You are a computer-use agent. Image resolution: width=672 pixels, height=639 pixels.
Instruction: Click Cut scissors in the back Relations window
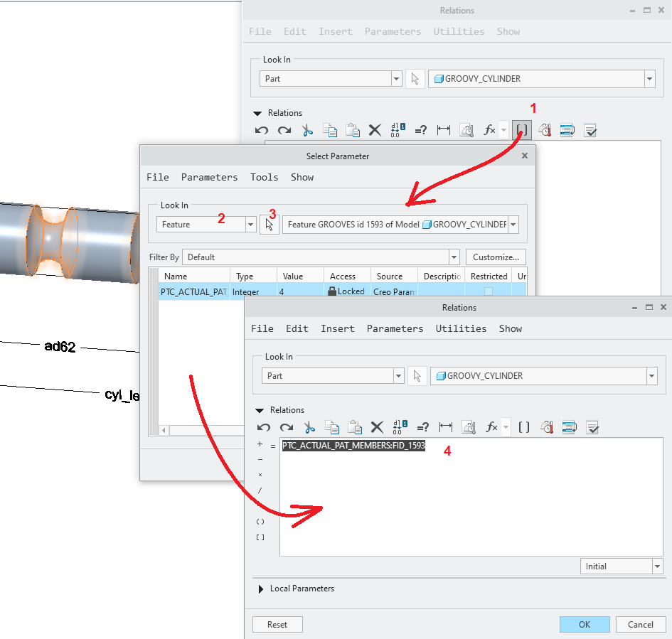click(x=307, y=130)
